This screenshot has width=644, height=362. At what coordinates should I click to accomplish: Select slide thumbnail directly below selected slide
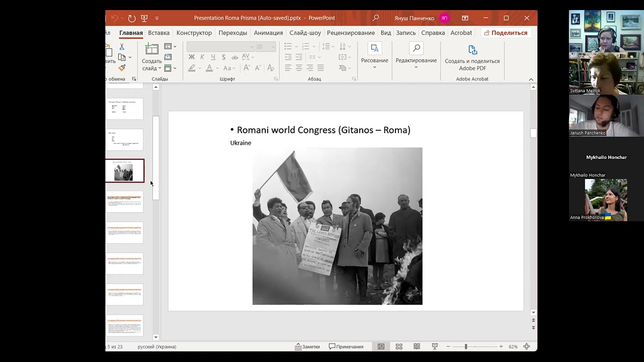[x=124, y=202]
